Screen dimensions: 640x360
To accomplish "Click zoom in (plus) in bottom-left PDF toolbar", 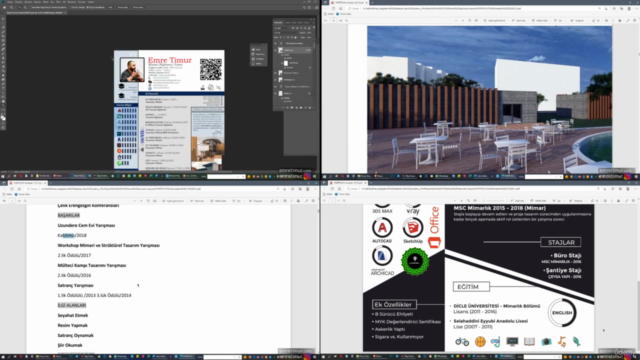I will pyautogui.click(x=141, y=201).
